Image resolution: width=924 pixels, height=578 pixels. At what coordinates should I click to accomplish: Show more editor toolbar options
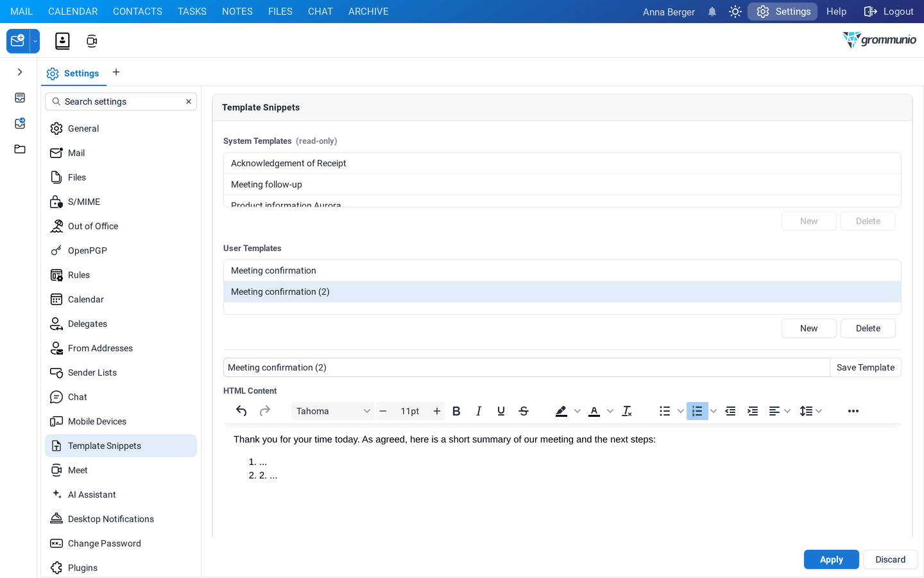click(x=853, y=411)
